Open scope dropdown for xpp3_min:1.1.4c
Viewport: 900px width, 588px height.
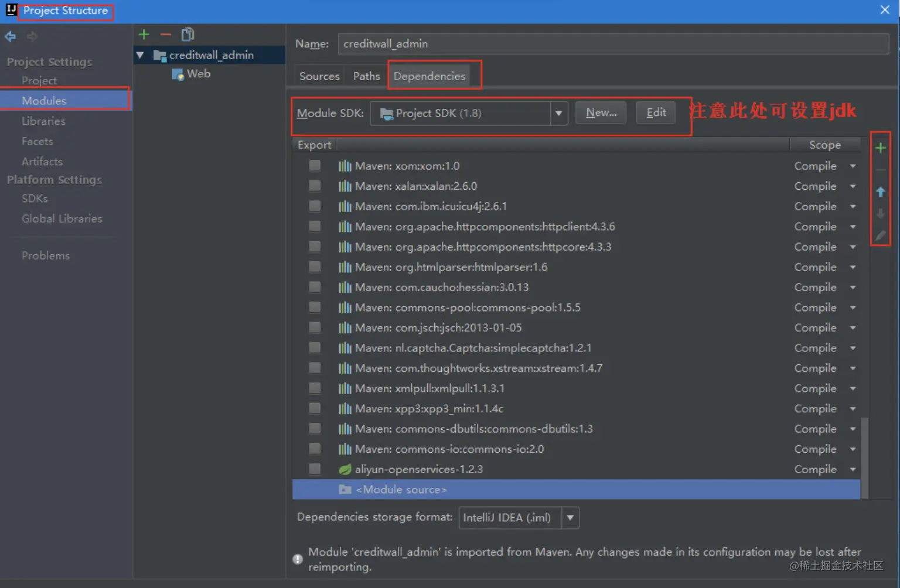click(853, 409)
